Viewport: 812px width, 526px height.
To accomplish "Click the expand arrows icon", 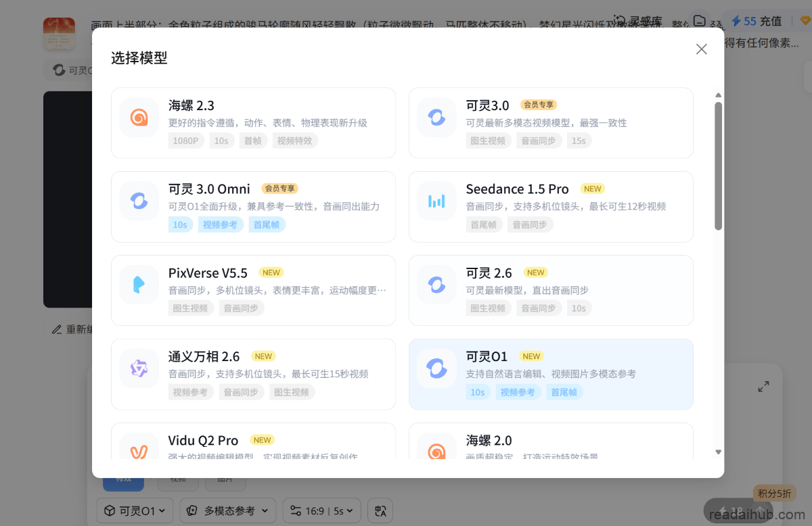I will pos(764,387).
